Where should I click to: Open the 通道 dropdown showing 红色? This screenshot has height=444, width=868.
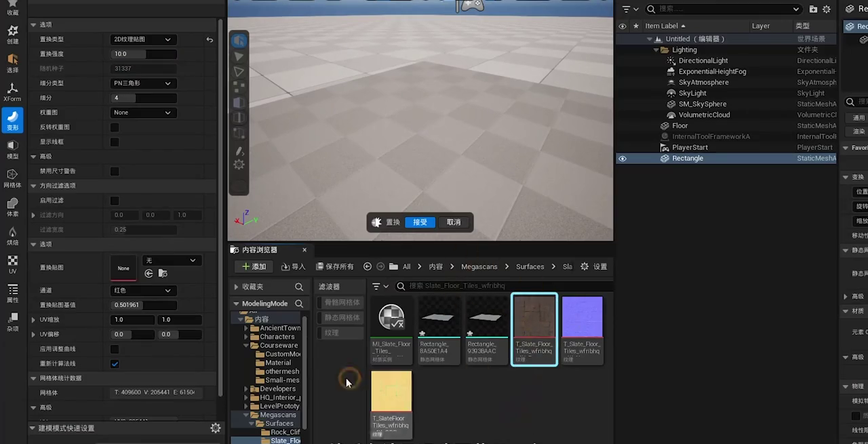[143, 290]
